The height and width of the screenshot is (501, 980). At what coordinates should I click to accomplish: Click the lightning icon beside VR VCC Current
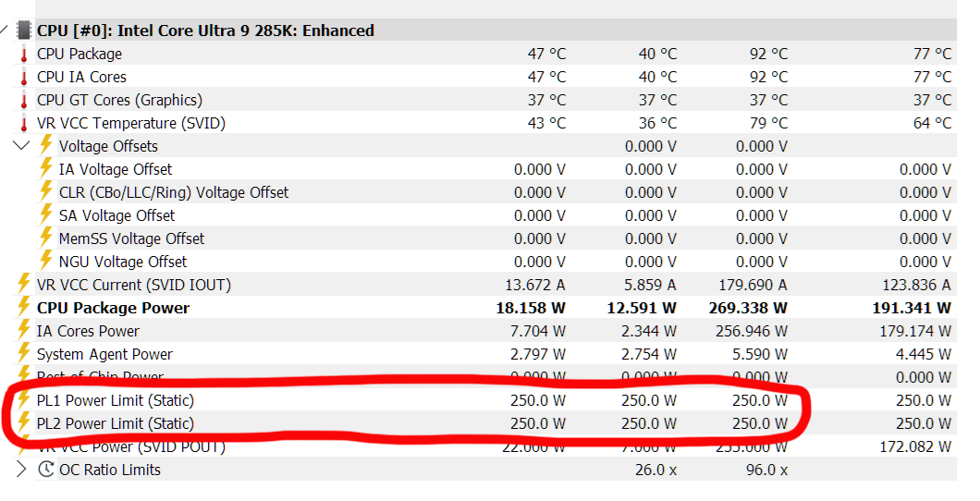24,284
